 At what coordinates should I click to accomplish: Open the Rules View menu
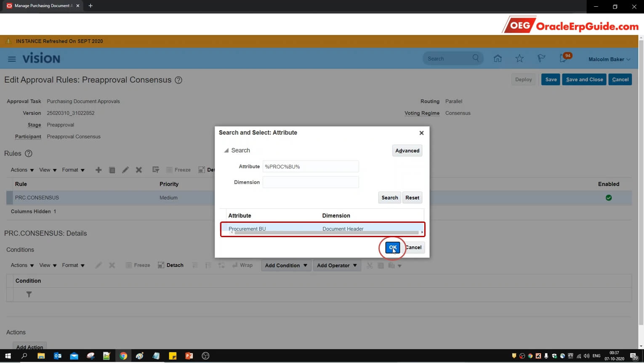[48, 170]
